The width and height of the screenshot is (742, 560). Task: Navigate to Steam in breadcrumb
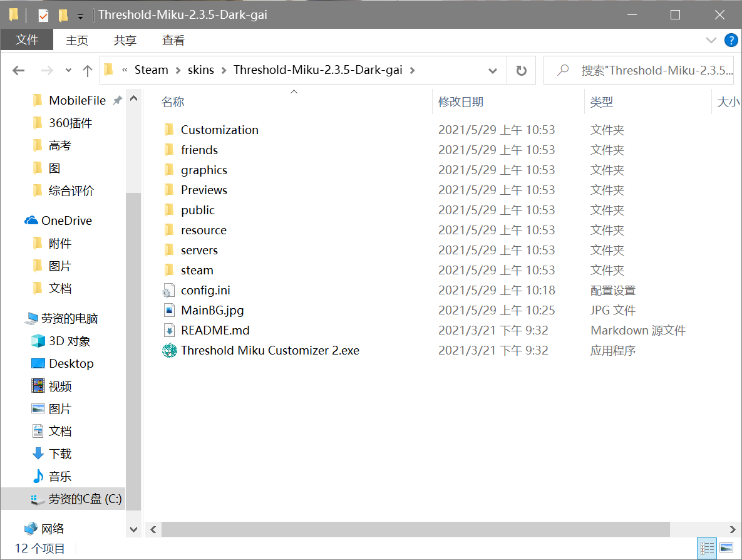coord(152,70)
